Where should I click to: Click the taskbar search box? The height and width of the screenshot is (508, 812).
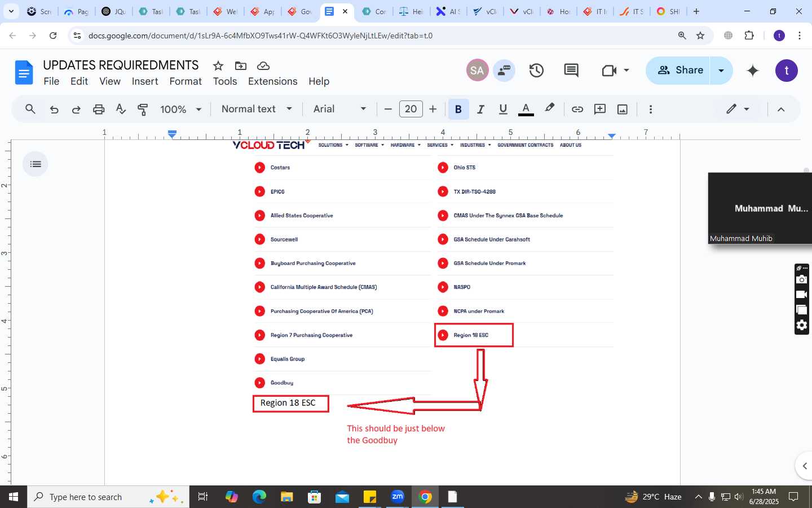coord(108,497)
